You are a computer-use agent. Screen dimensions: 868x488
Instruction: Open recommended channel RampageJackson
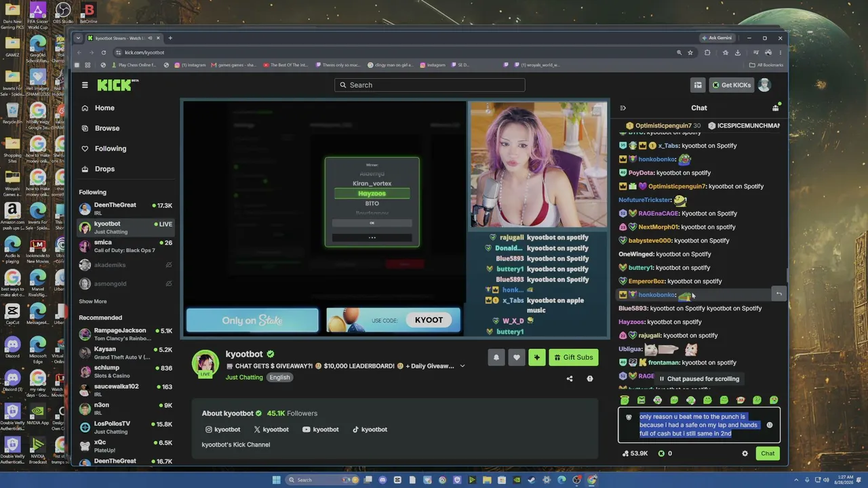tap(126, 334)
